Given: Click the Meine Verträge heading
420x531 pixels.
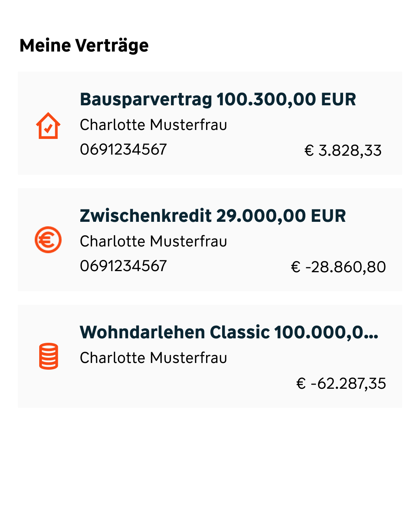Looking at the screenshot, I should [x=84, y=46].
